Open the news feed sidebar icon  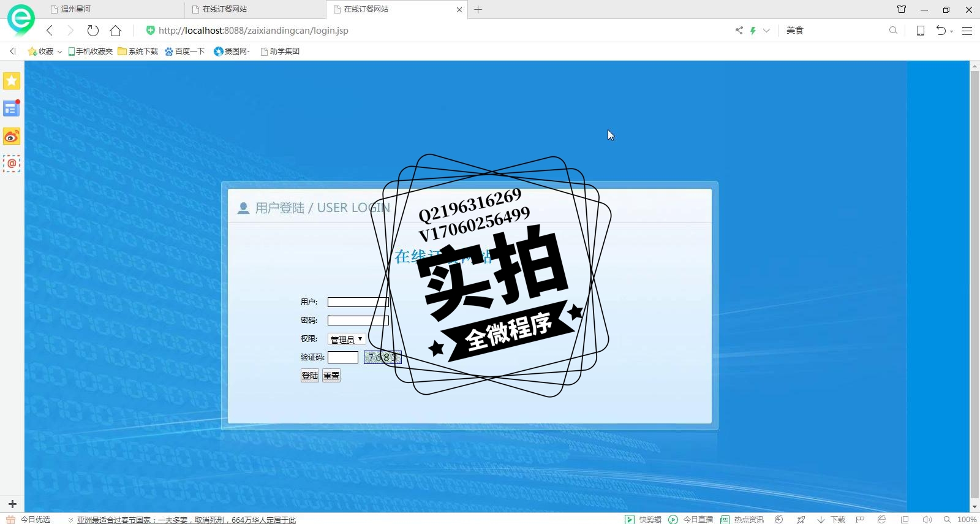coord(12,108)
